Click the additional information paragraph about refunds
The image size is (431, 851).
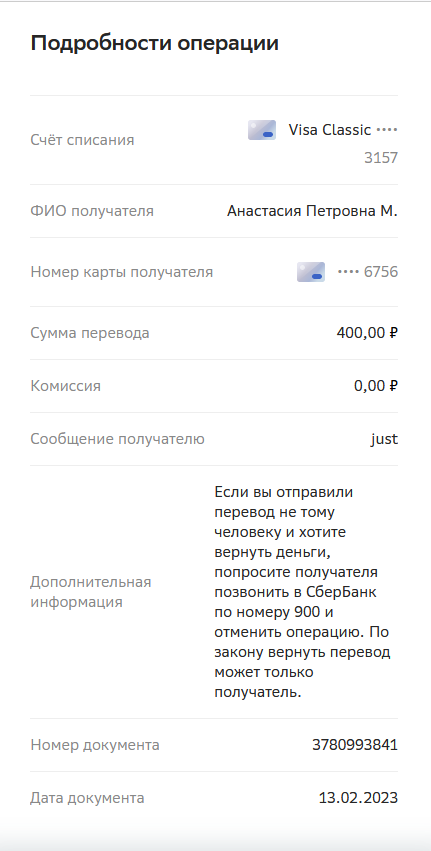tap(302, 592)
